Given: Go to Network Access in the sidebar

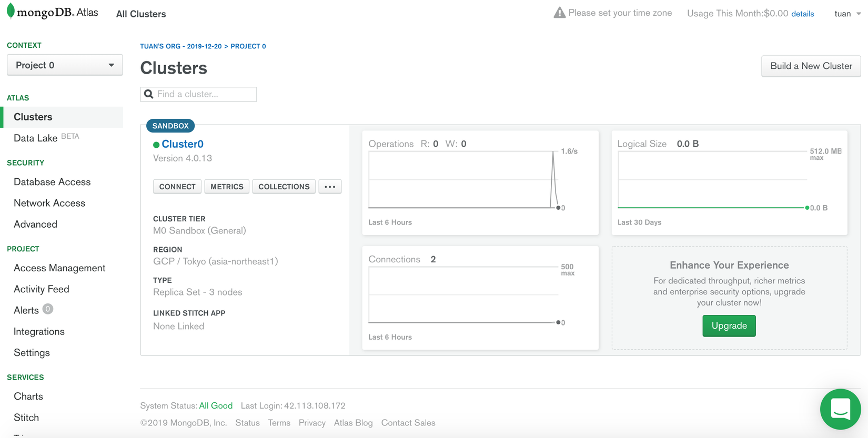Looking at the screenshot, I should click(x=49, y=203).
